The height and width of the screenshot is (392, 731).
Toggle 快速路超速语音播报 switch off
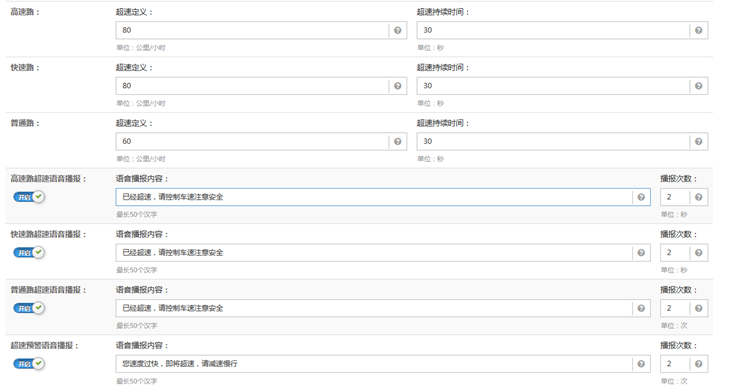pos(29,253)
